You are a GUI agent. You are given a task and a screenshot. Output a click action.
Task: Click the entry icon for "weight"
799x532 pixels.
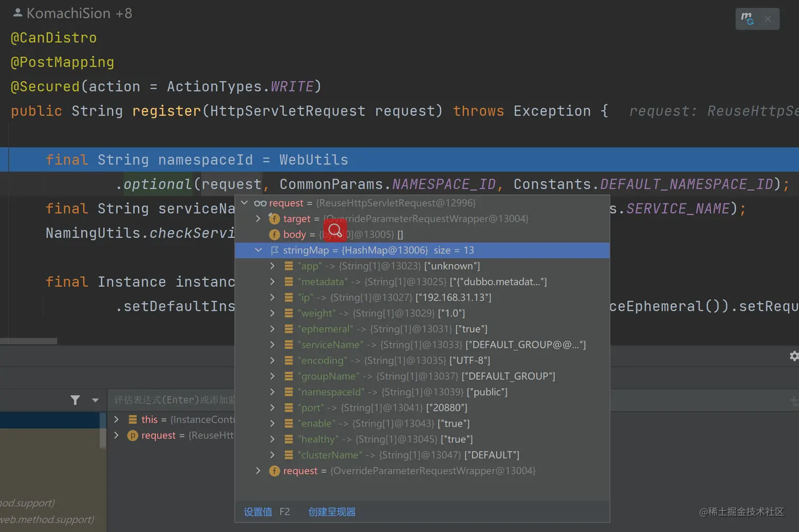pos(289,313)
